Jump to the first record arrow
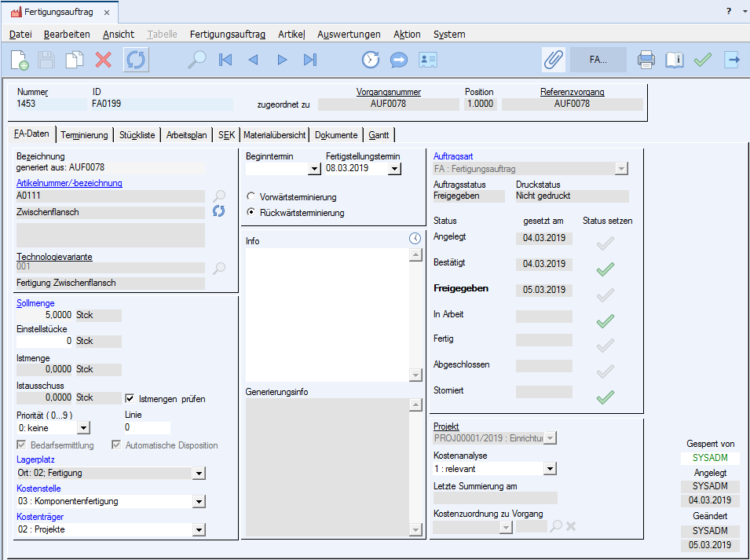This screenshot has height=560, width=750. [x=225, y=60]
